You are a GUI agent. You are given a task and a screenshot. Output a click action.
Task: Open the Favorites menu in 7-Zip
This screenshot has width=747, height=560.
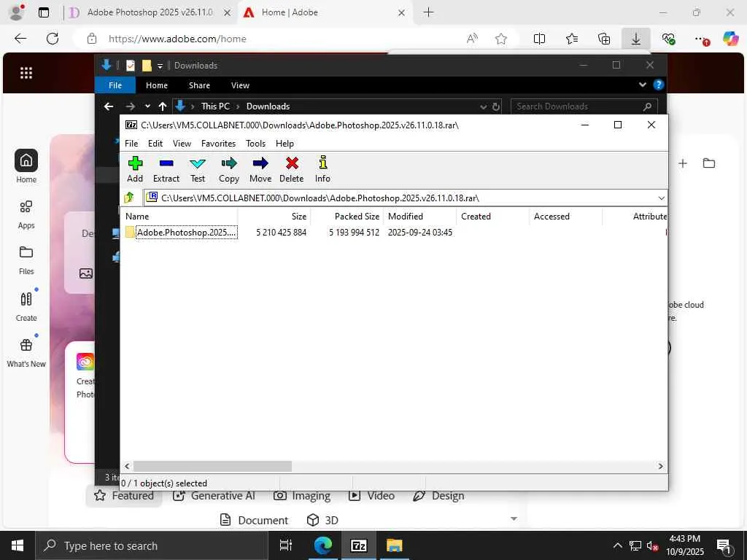tap(218, 144)
